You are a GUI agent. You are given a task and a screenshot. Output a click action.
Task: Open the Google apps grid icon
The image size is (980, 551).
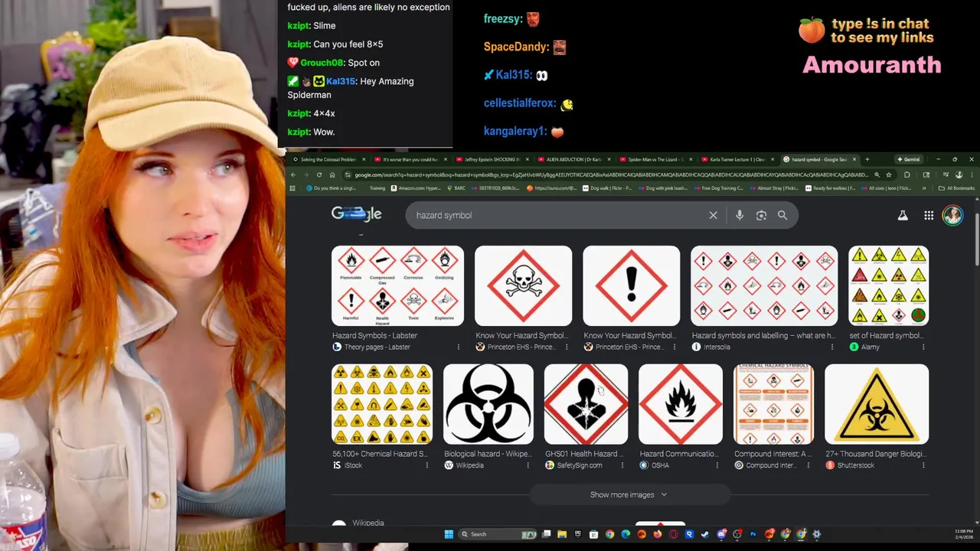point(929,216)
